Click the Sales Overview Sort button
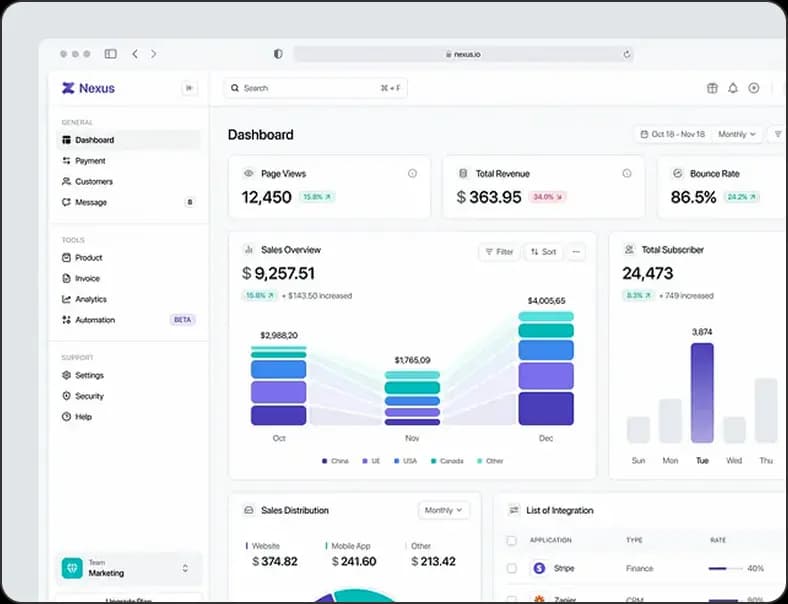 (x=543, y=252)
